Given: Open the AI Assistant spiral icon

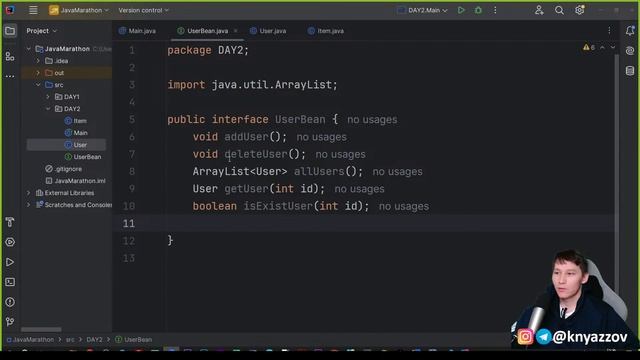Looking at the screenshot, I should (630, 51).
